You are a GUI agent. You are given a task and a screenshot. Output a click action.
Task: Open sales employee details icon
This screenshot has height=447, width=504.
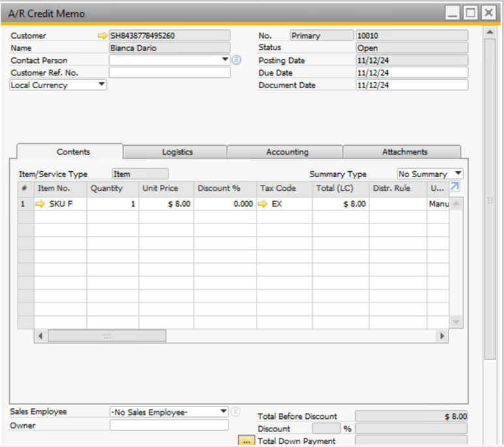click(236, 412)
